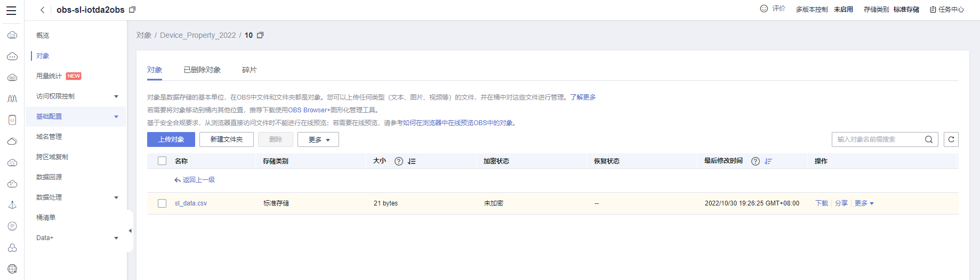The width and height of the screenshot is (980, 280).
Task: Click the 2022/10/30 19:26:25 timestamp
Action: coord(752,203)
